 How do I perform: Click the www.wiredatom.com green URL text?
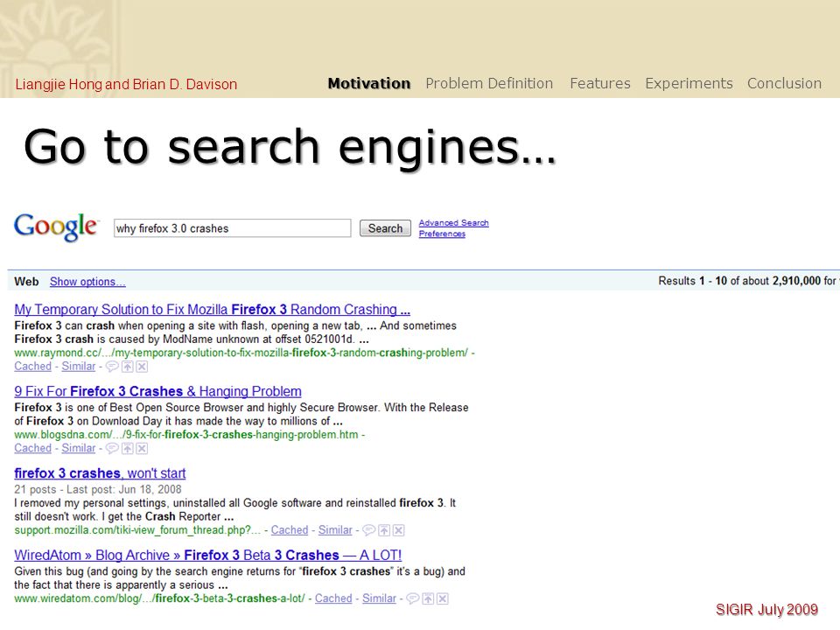click(159, 598)
